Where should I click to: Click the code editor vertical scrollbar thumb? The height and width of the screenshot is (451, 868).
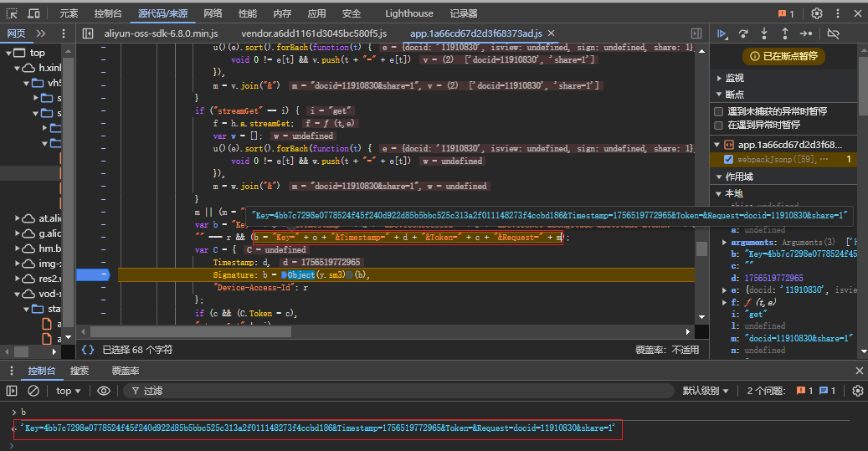click(x=701, y=249)
